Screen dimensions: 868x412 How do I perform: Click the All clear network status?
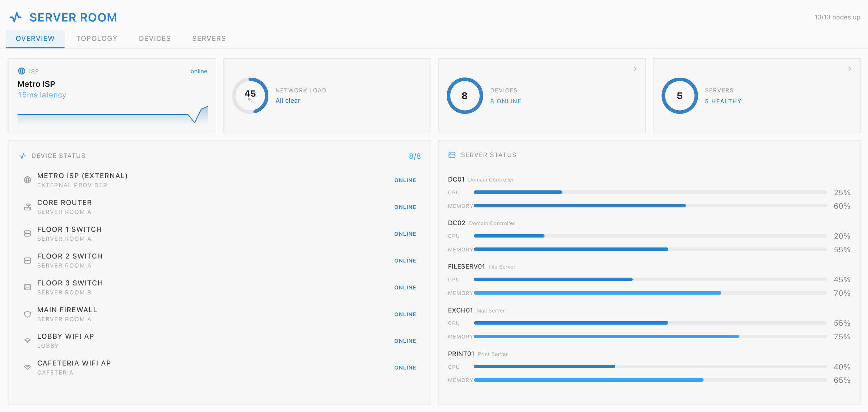coord(288,100)
